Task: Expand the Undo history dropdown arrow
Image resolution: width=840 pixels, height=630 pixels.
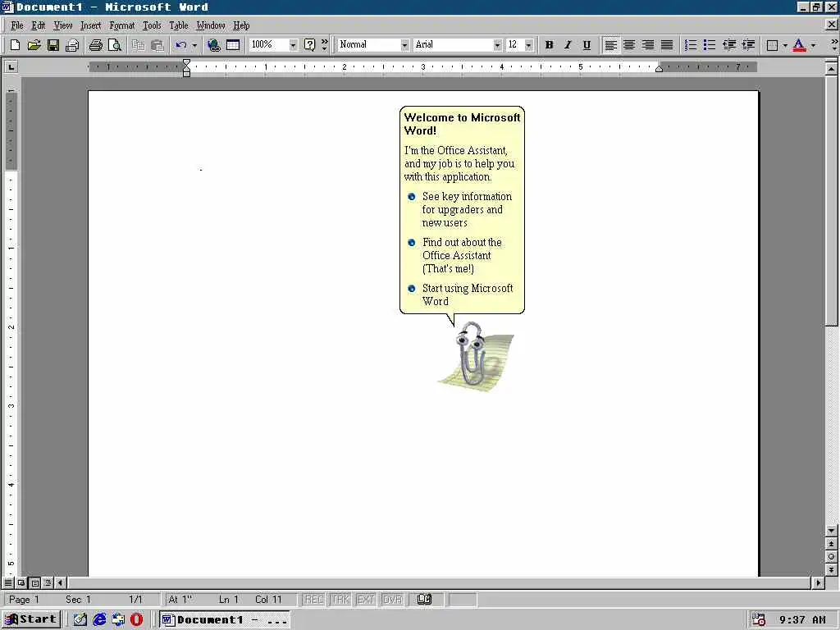Action: point(194,45)
